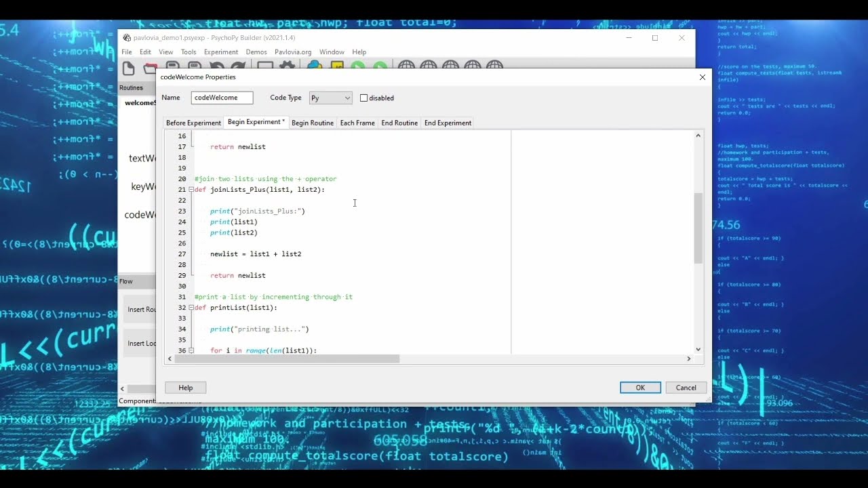Click the Redo arrow icon in Builder toolbar
868x488 pixels.
click(x=238, y=66)
